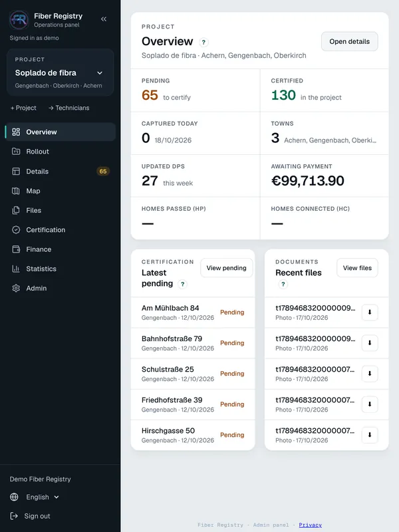This screenshot has height=532, width=399.
Task: Click the Awaiting payment €99,713.90 amount
Action: pos(307,181)
